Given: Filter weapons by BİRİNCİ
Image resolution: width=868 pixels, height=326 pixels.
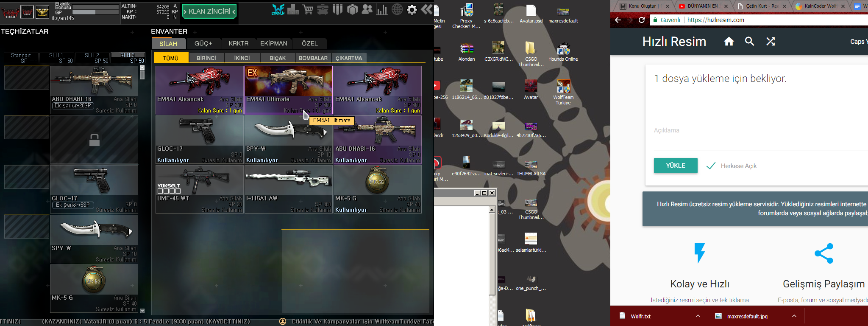Looking at the screenshot, I should (206, 58).
